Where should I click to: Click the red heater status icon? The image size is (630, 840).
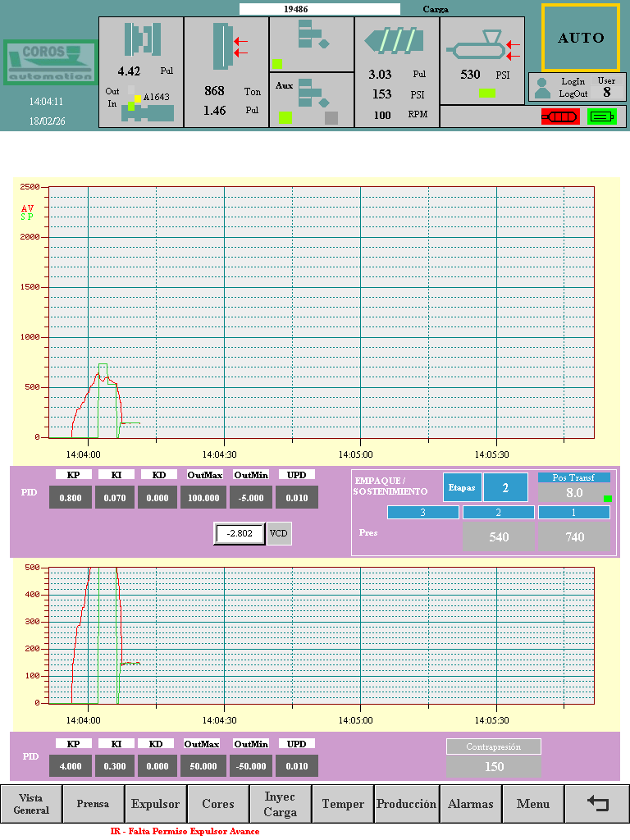point(559,116)
